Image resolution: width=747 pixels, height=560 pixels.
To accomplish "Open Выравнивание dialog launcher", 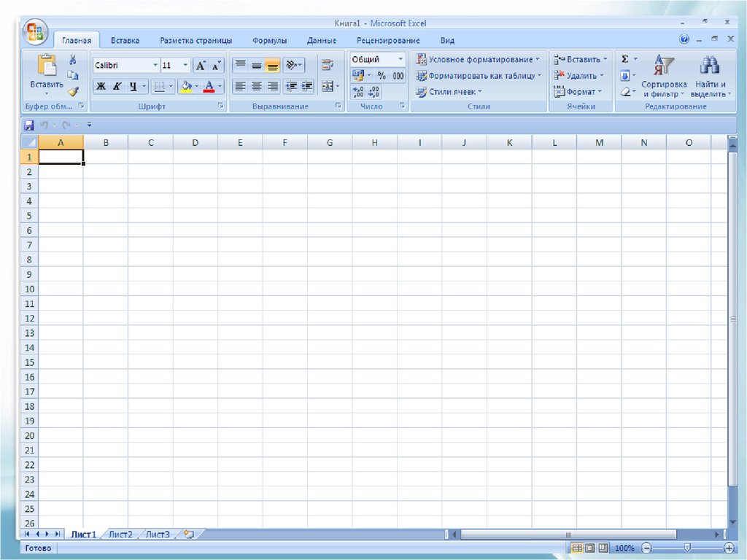I will pos(338,106).
